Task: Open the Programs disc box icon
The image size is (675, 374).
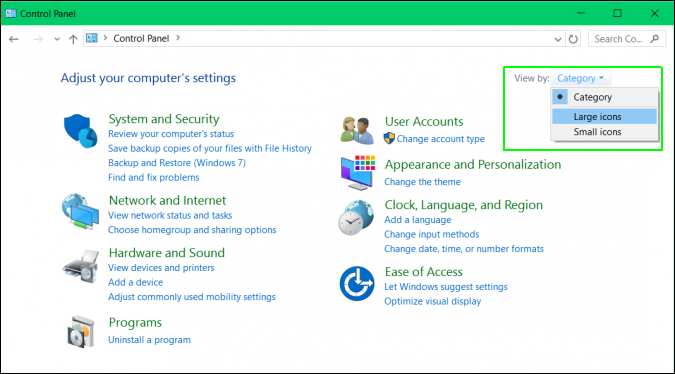Action: tap(81, 332)
